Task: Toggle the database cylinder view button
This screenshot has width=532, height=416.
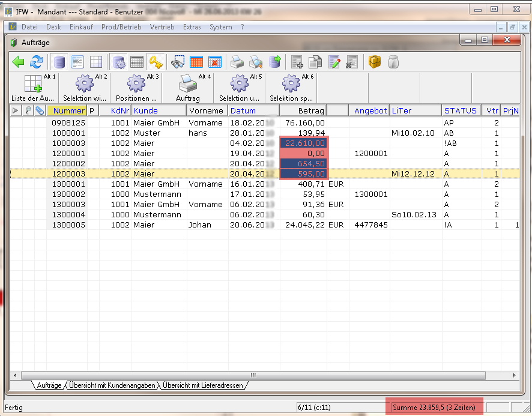Action: pyautogui.click(x=59, y=62)
